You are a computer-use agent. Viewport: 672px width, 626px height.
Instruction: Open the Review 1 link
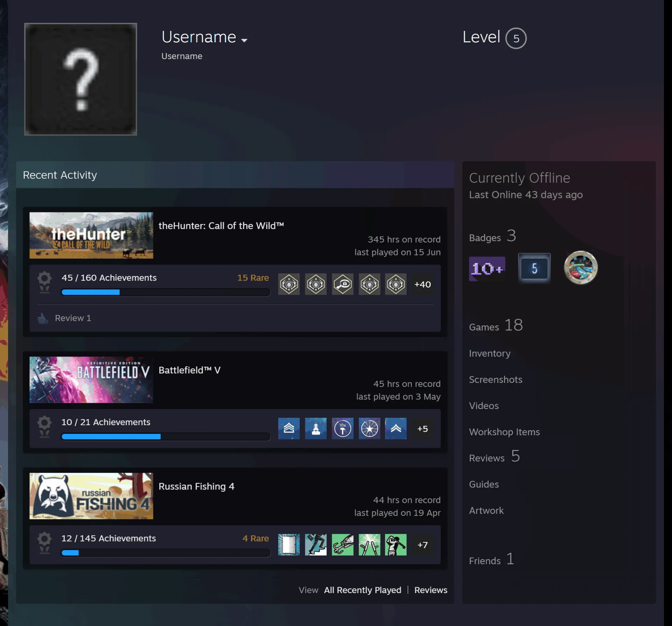pos(73,318)
